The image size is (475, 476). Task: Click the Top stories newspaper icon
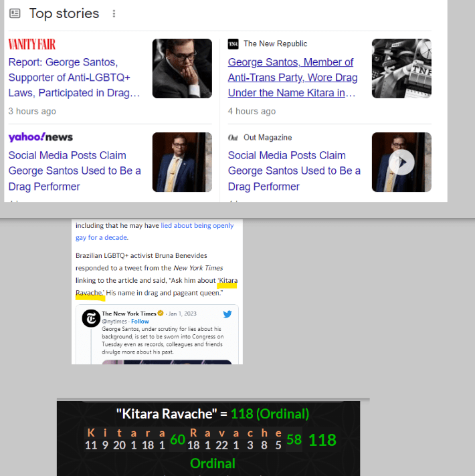click(x=15, y=14)
